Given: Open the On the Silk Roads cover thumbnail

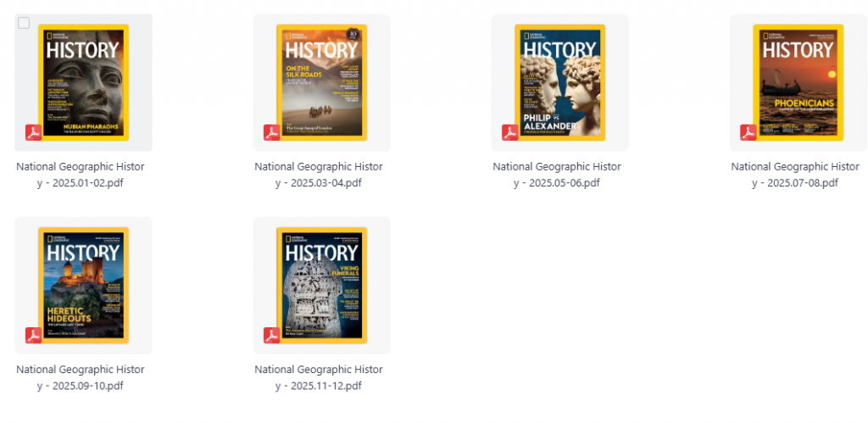Looking at the screenshot, I should pos(321,82).
